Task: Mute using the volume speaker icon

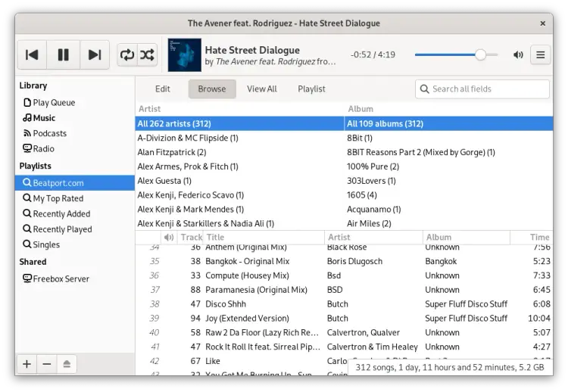Action: 518,54
